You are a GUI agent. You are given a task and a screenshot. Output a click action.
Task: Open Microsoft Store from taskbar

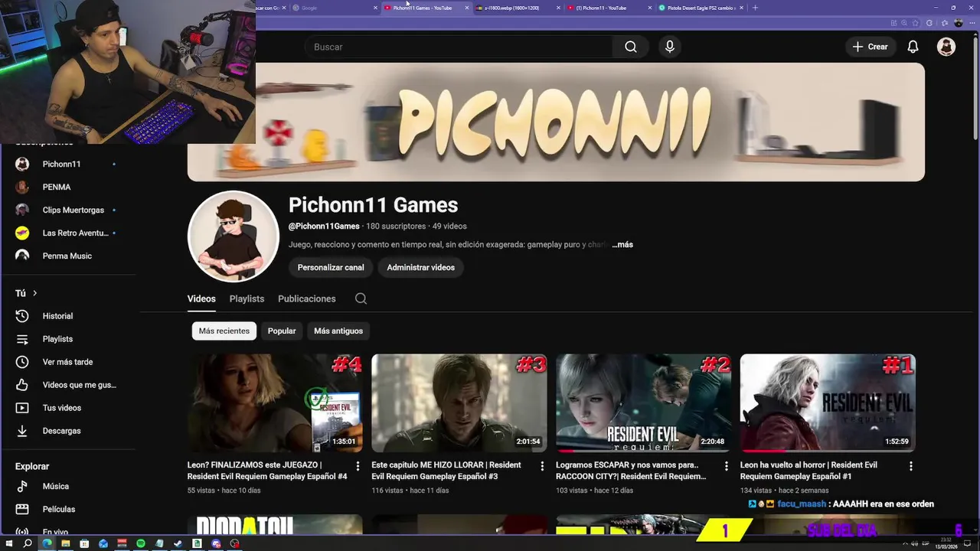coord(84,543)
